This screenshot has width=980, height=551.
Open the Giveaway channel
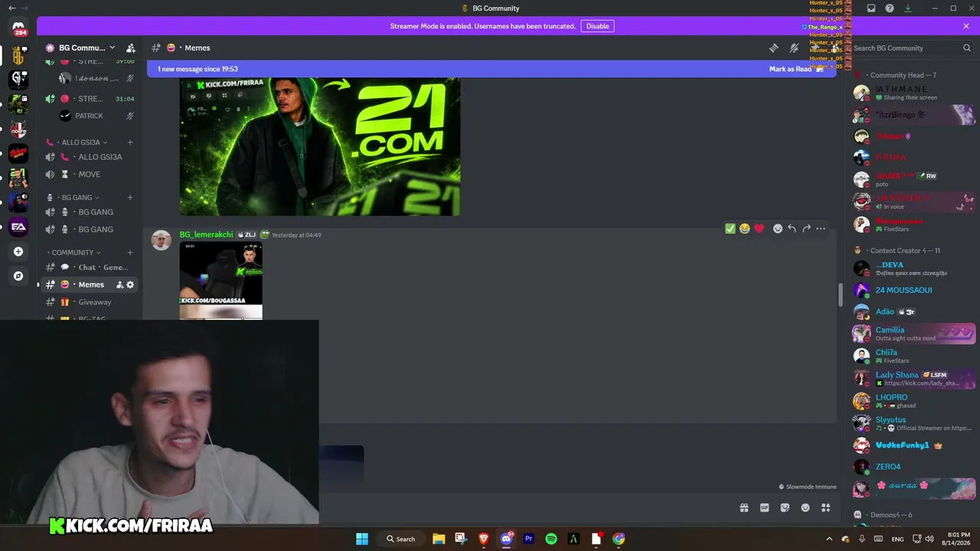click(89, 302)
